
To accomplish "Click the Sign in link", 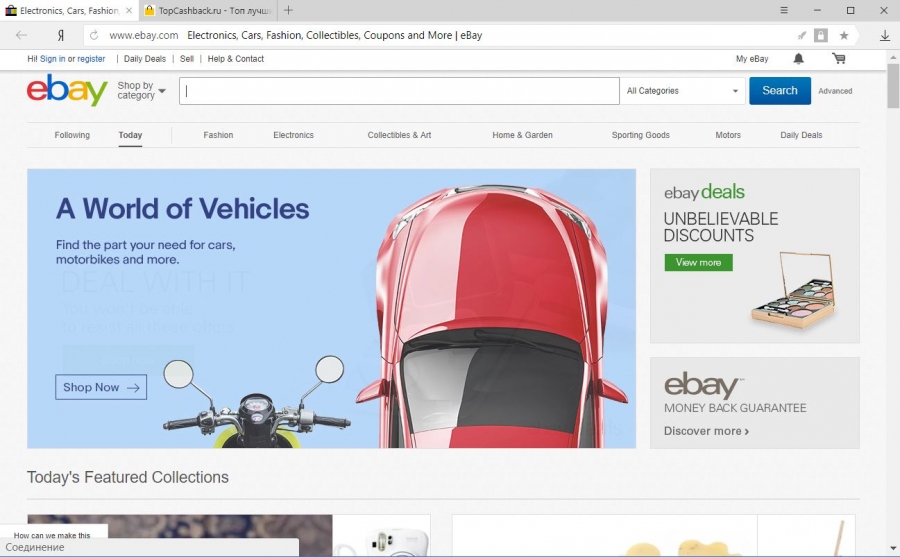I will click(52, 59).
